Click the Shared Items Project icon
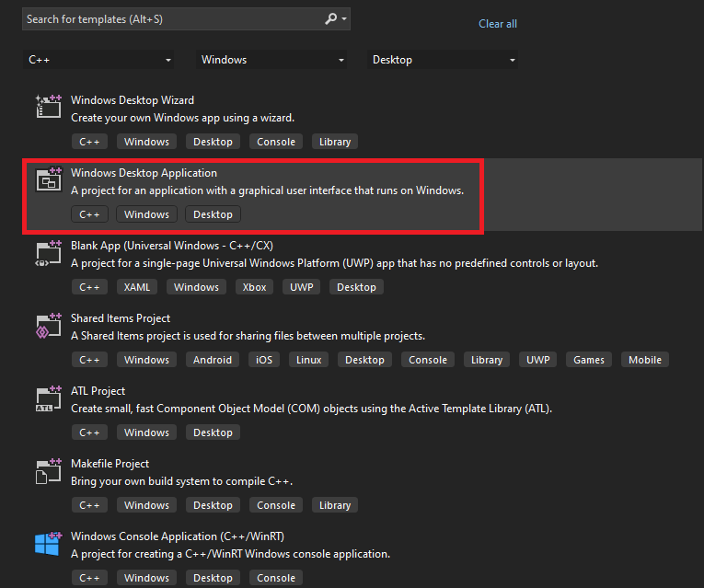The height and width of the screenshot is (588, 704). click(x=48, y=325)
